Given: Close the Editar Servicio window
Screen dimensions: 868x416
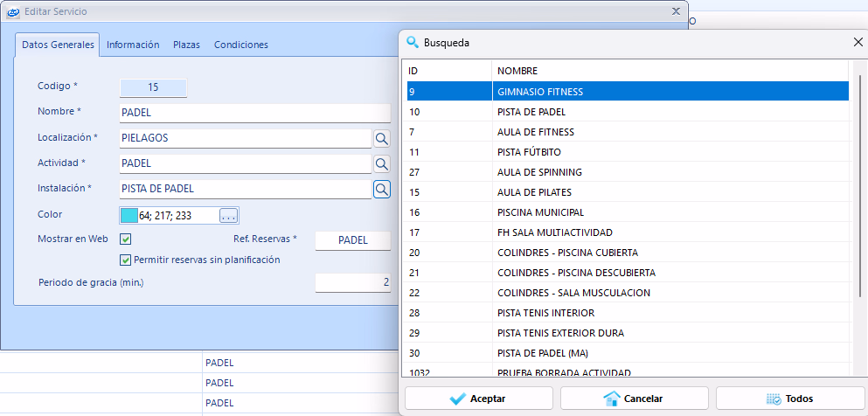Looking at the screenshot, I should pyautogui.click(x=676, y=11).
